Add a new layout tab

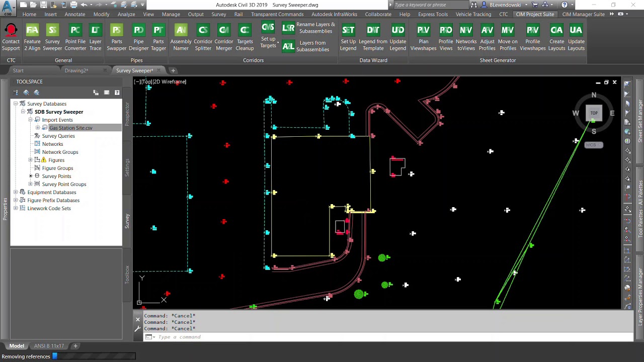[x=75, y=346]
